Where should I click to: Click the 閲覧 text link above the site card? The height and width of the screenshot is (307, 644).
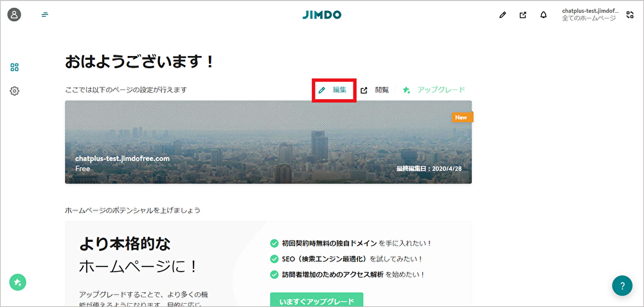tap(382, 89)
